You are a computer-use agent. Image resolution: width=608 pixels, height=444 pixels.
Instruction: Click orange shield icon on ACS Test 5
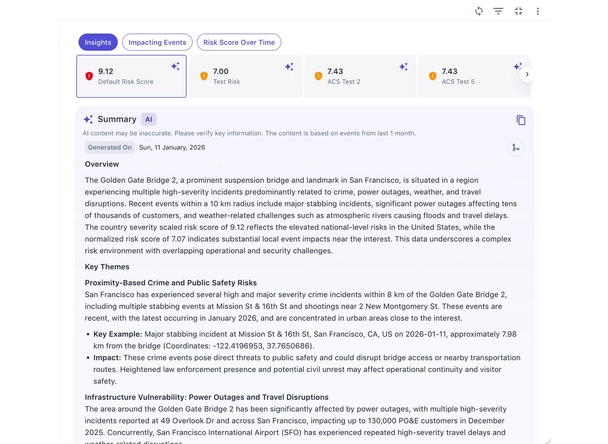433,76
